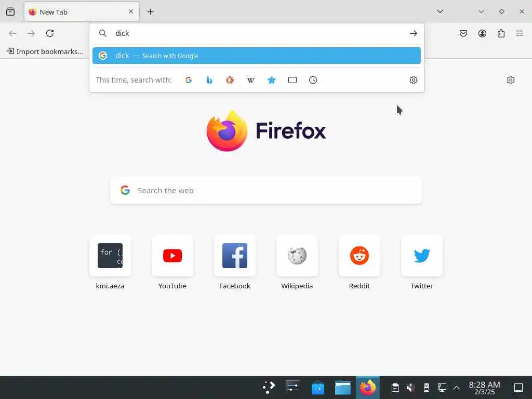Expand the list all tabs chevron
Viewport: 532px width, 399px height.
[x=440, y=11]
